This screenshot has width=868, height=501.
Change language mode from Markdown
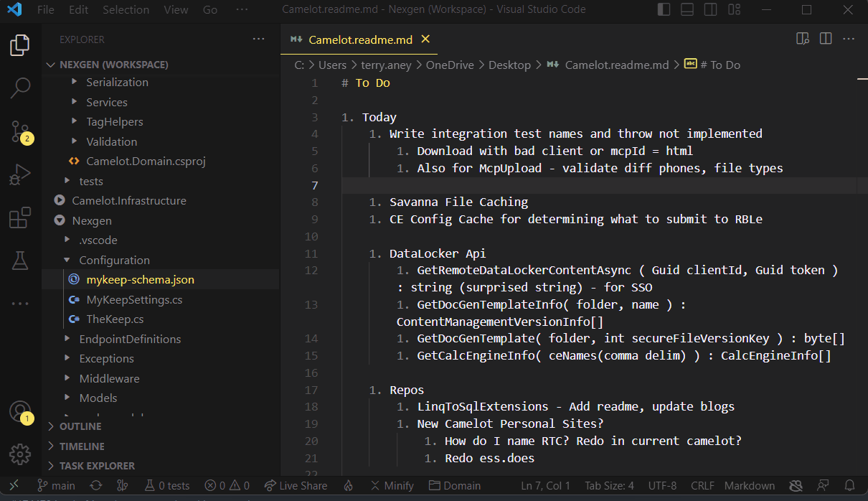(x=750, y=486)
